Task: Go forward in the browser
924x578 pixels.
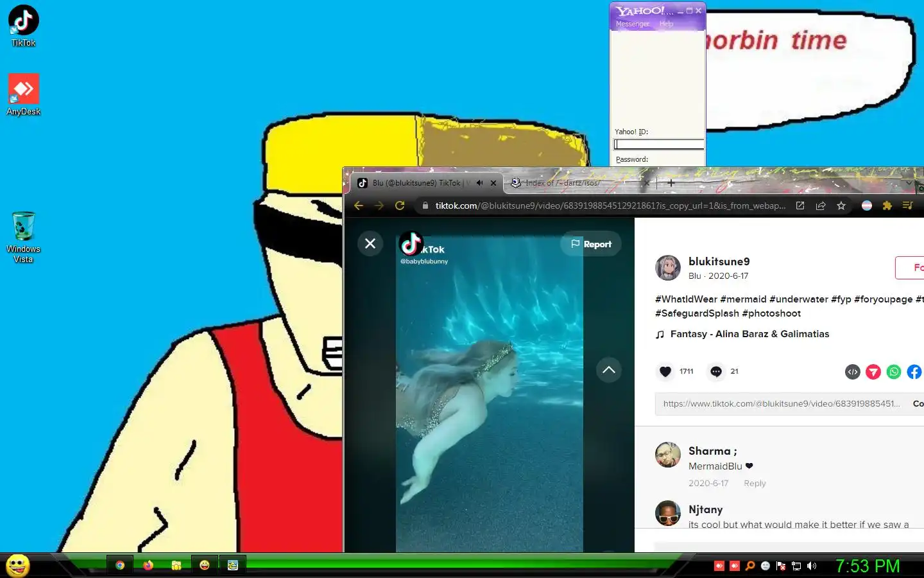Action: coord(379,206)
